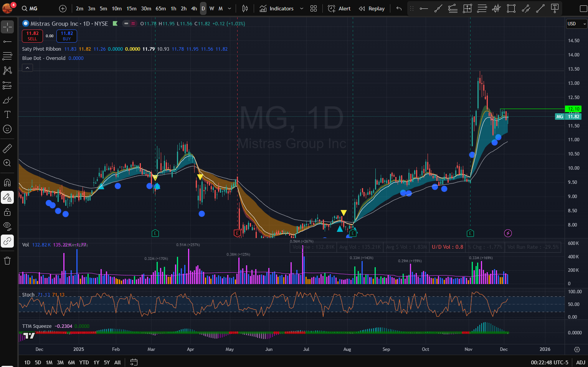Select the monthly M timeframe

tap(221, 8)
